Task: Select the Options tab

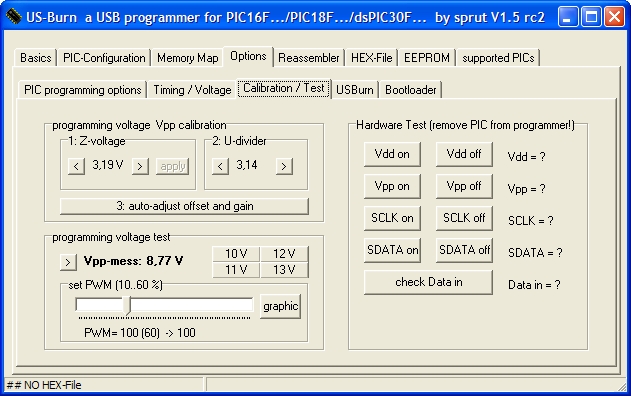Action: [x=248, y=56]
